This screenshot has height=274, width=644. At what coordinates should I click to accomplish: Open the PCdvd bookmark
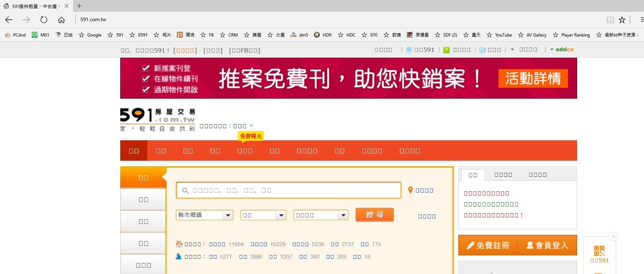click(15, 35)
